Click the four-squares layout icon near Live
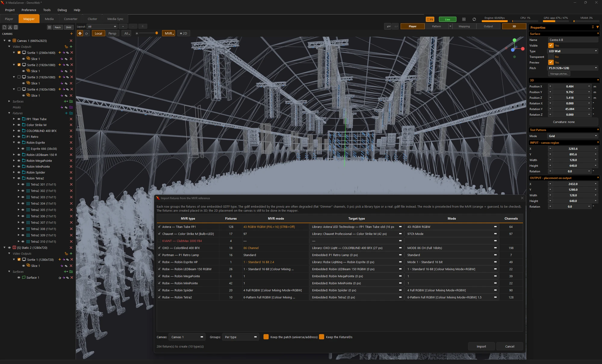The image size is (602, 364). (464, 19)
